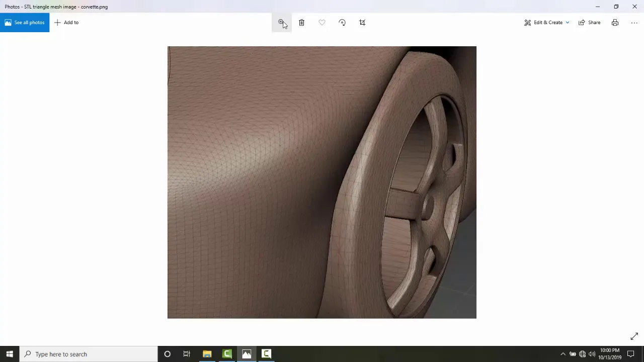
Task: Print the photo with printer icon
Action: (x=615, y=22)
